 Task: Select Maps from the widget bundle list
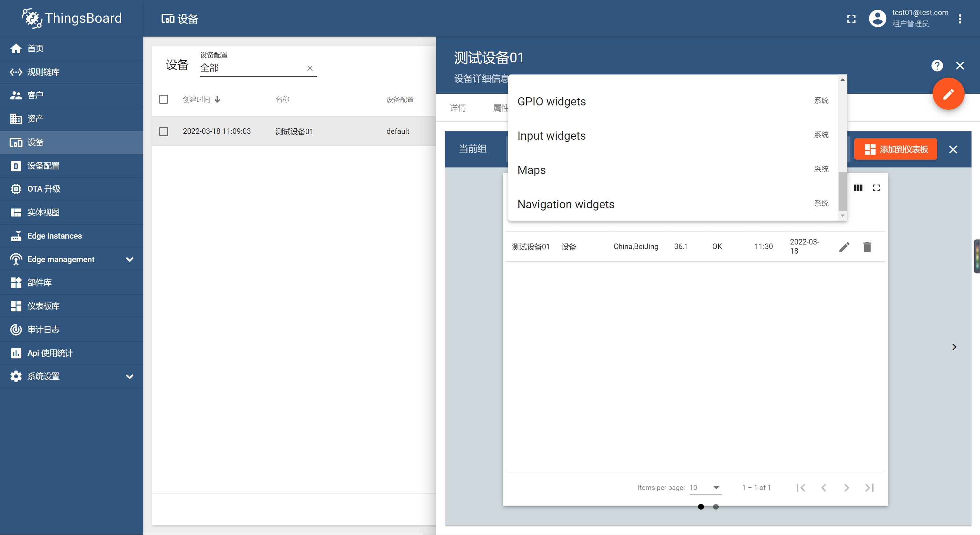[x=531, y=170]
